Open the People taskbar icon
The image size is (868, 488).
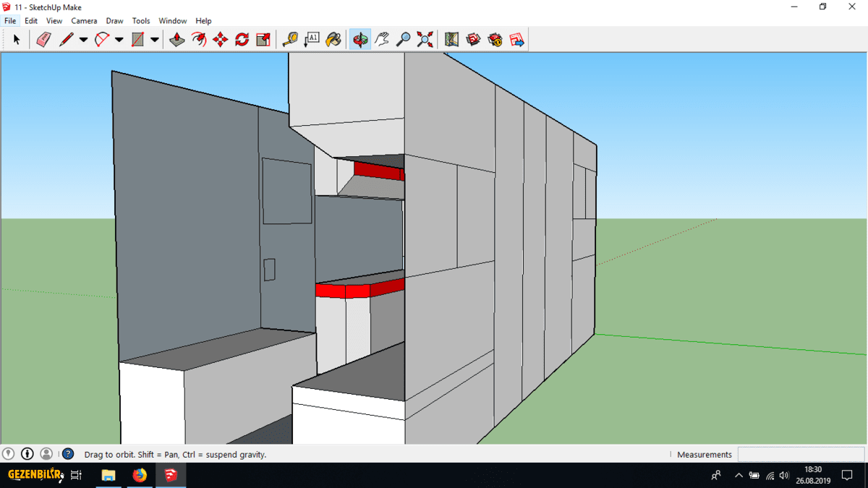pyautogui.click(x=716, y=475)
